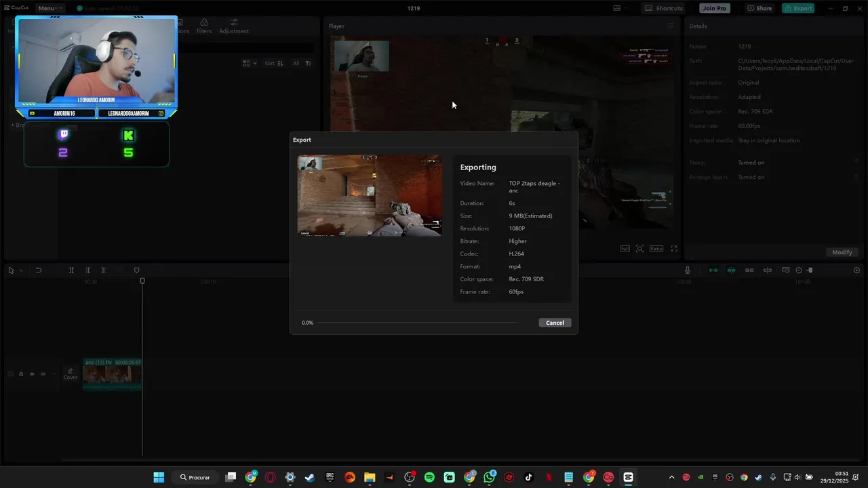This screenshot has width=868, height=488.
Task: Click the media filter icon next to All
Action: [308, 63]
